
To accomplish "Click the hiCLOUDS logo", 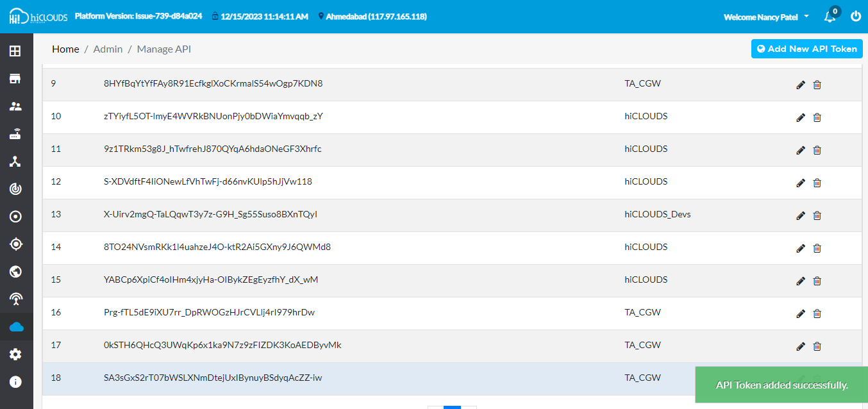I will click(x=38, y=17).
